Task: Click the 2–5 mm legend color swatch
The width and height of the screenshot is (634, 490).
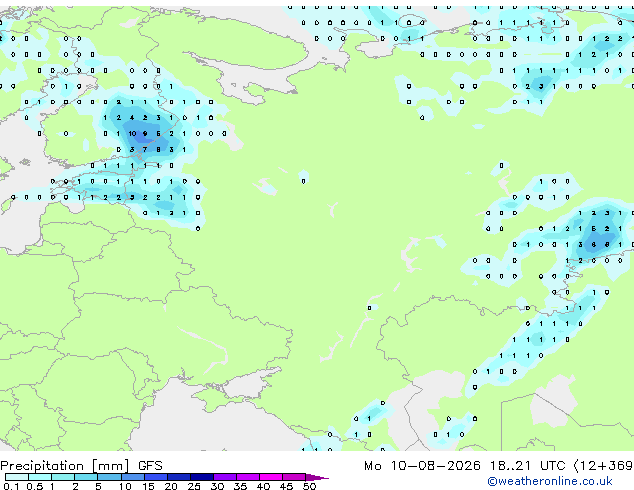Action: point(86,477)
